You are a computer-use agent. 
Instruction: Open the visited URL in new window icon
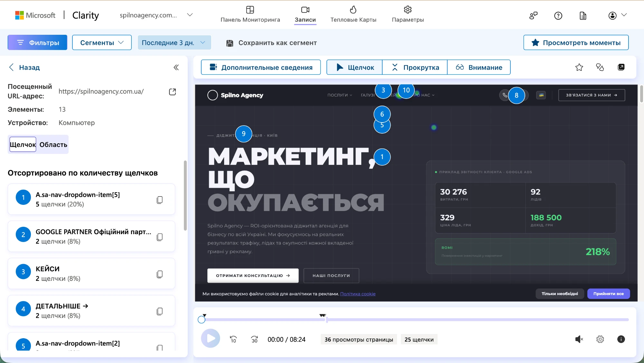[x=173, y=92]
